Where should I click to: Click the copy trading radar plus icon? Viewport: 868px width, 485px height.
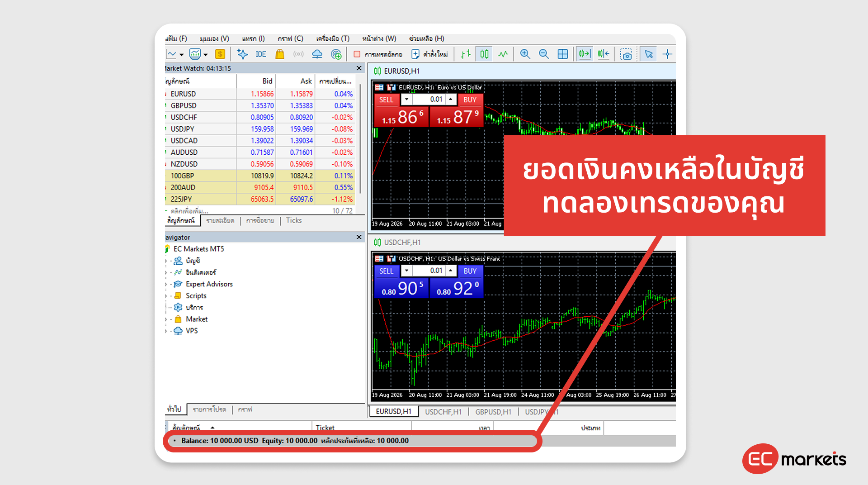tap(336, 54)
